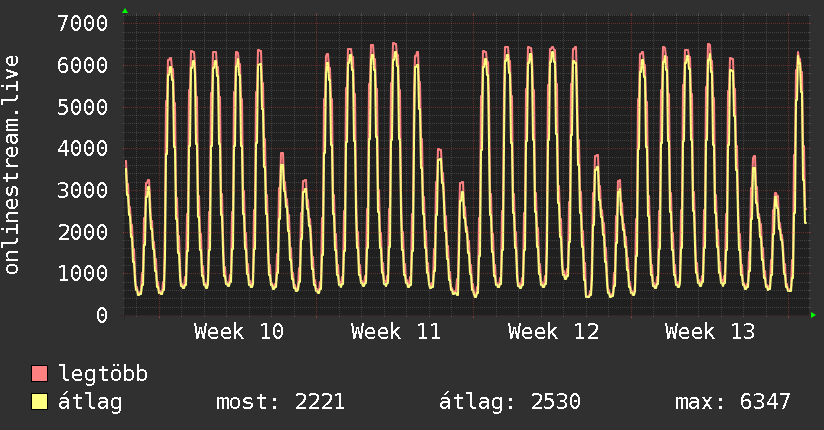
Task: Select the átlag legend label beside yellow swatch
Action: point(90,402)
